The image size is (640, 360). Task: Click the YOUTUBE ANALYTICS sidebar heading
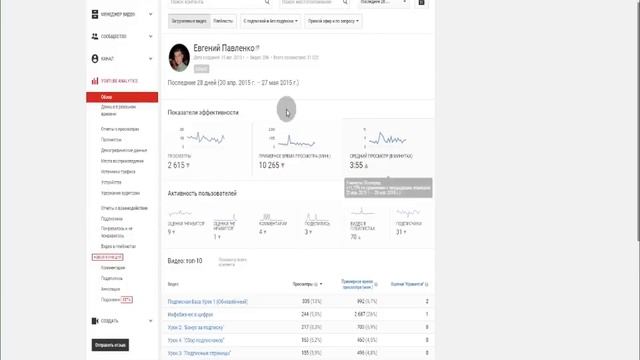coord(119,81)
